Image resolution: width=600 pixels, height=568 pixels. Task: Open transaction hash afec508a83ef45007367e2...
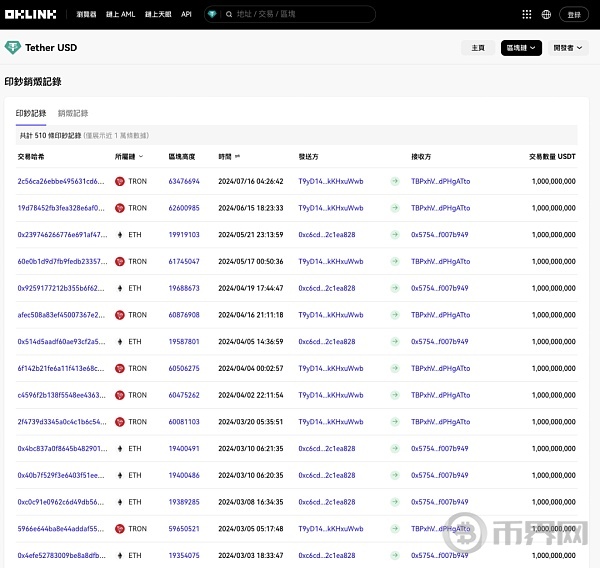pyautogui.click(x=61, y=315)
